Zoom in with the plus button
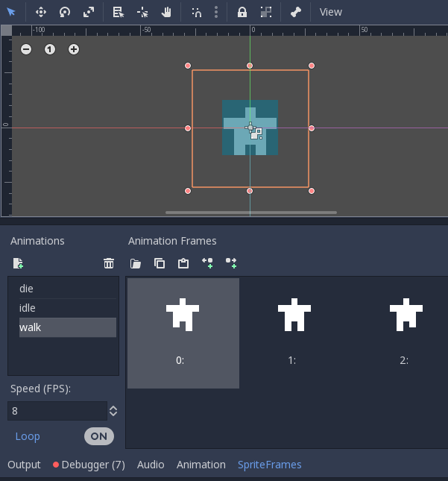This screenshot has width=448, height=481. point(74,49)
